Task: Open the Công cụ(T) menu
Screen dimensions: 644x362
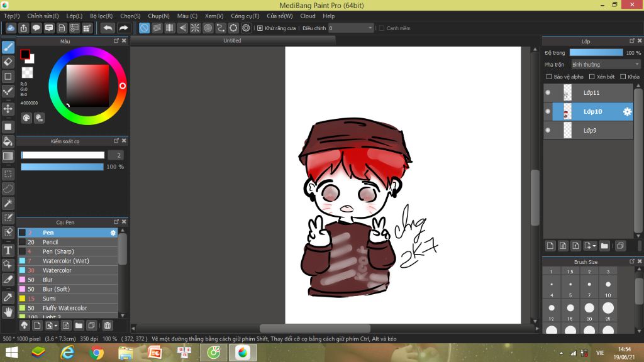Action: 245,16
